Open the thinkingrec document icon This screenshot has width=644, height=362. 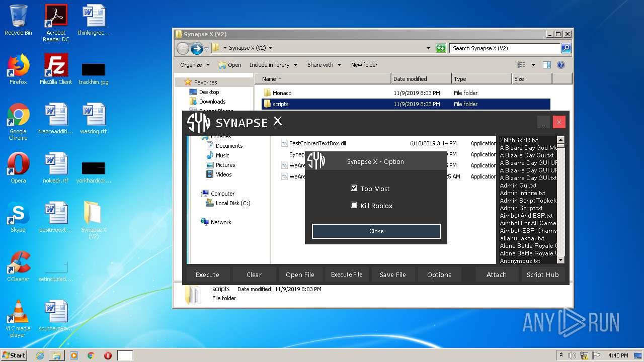click(94, 20)
